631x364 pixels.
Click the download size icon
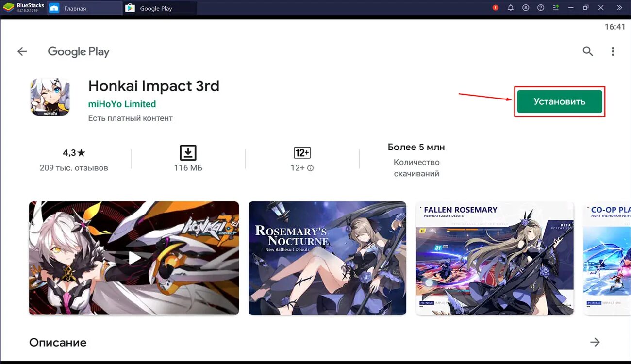click(x=188, y=152)
